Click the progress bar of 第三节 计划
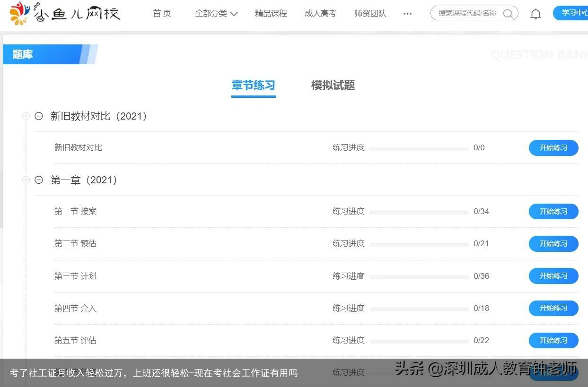Image resolution: width=588 pixels, height=387 pixels. (419, 276)
